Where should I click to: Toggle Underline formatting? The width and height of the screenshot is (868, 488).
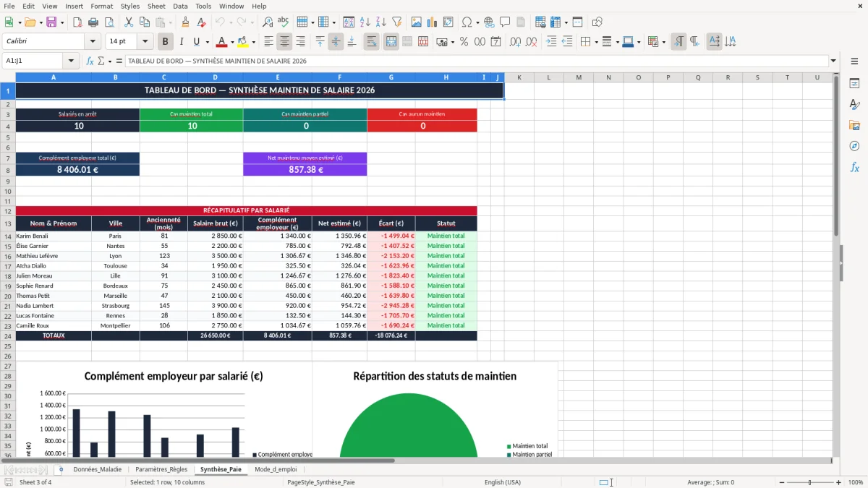[x=197, y=42]
